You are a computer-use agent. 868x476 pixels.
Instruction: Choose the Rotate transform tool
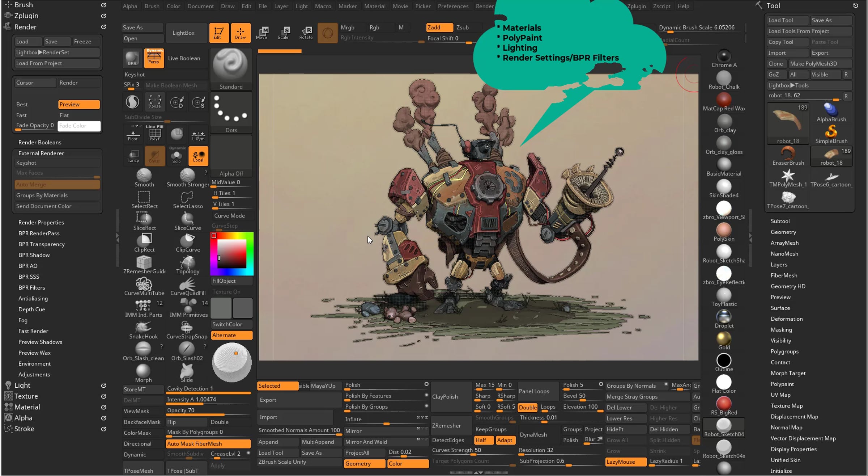pyautogui.click(x=306, y=33)
